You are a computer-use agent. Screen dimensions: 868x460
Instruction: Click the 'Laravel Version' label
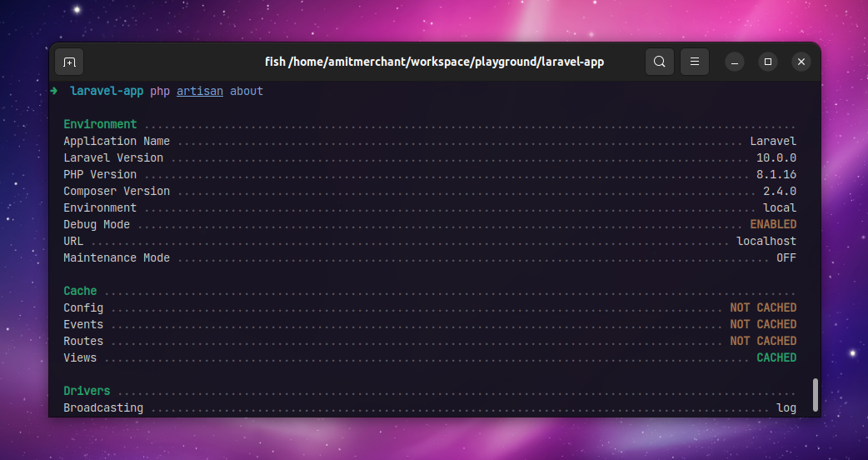click(113, 157)
